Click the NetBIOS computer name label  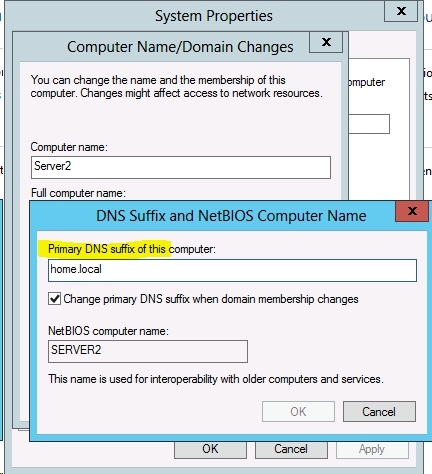109,331
